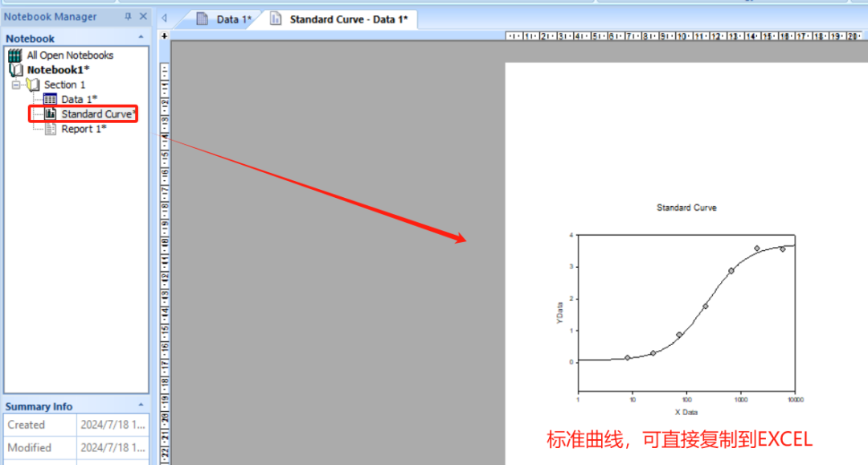Image resolution: width=868 pixels, height=465 pixels.
Task: Select the Y Data axis label
Action: [x=559, y=313]
